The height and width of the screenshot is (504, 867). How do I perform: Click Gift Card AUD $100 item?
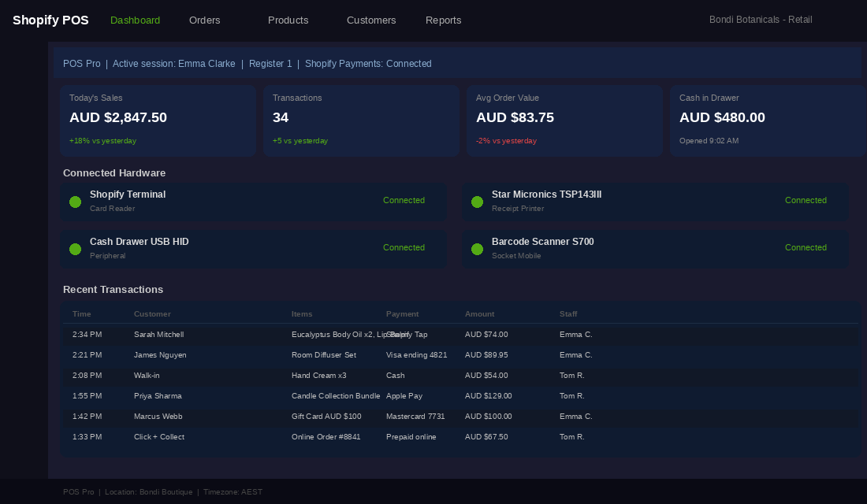tap(326, 416)
